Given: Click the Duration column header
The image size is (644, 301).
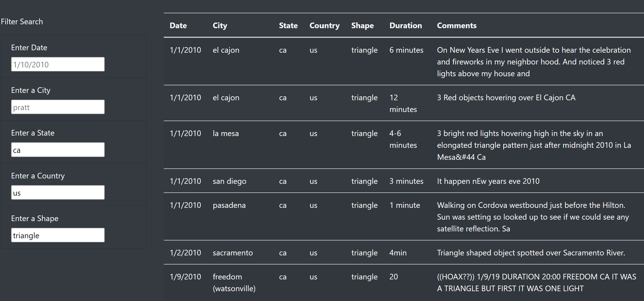Looking at the screenshot, I should pyautogui.click(x=405, y=25).
